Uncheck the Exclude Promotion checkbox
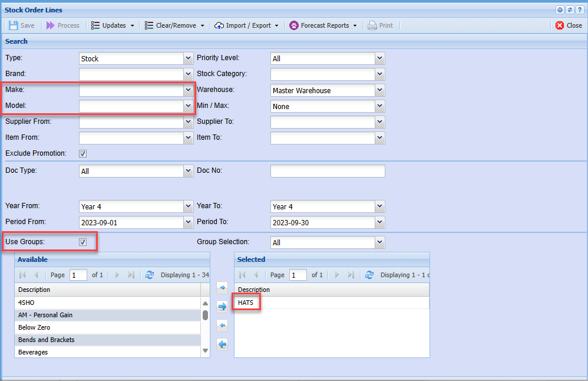Image resolution: width=588 pixels, height=381 pixels. click(x=83, y=153)
